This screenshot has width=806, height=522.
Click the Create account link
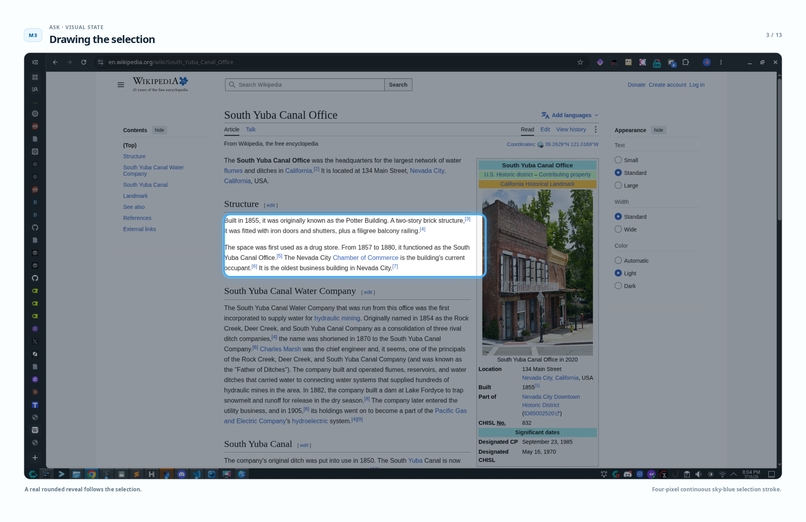[x=667, y=85]
